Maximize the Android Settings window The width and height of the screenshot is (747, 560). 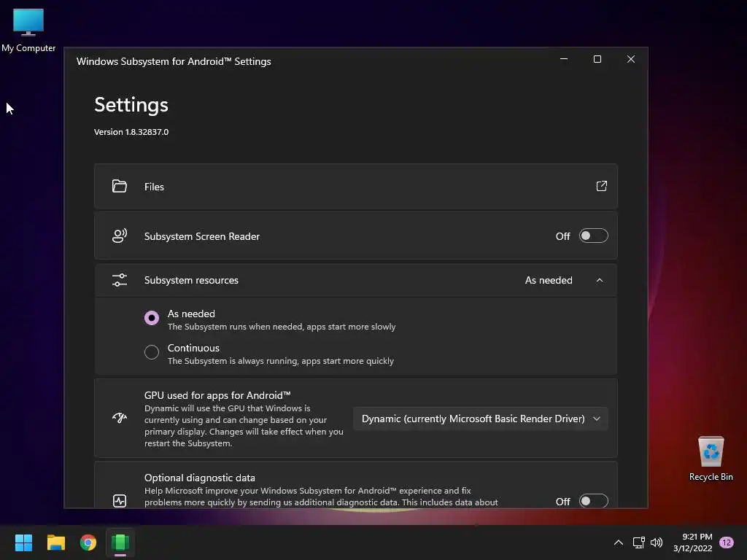597,59
